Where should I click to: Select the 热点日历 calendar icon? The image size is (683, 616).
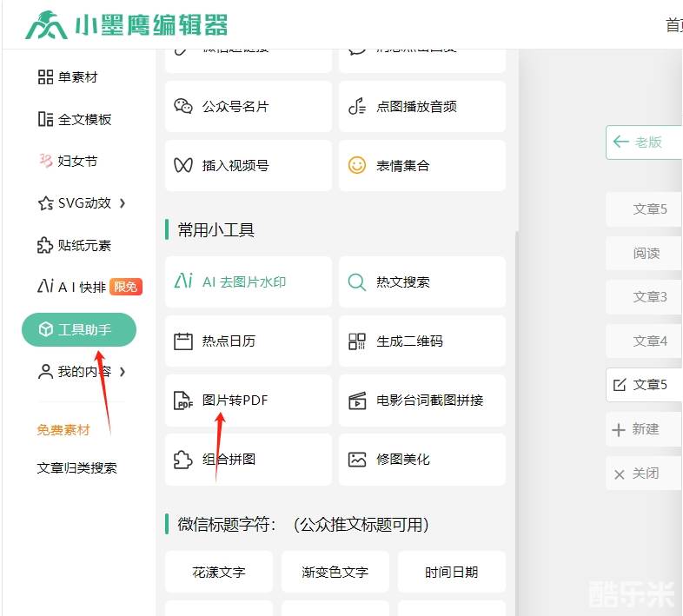183,341
